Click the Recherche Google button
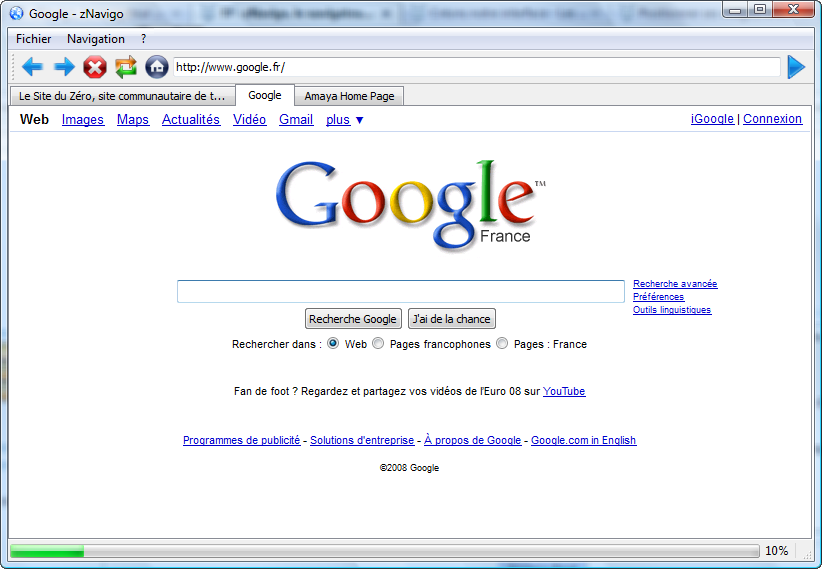The image size is (822, 569). coord(353,319)
